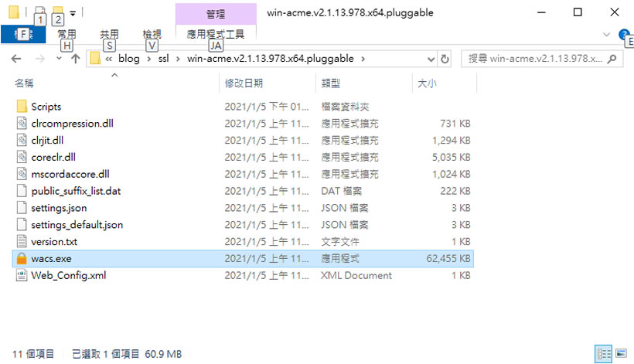Open the 共用 Share tab
Screen dimensions: 634x364
(110, 34)
